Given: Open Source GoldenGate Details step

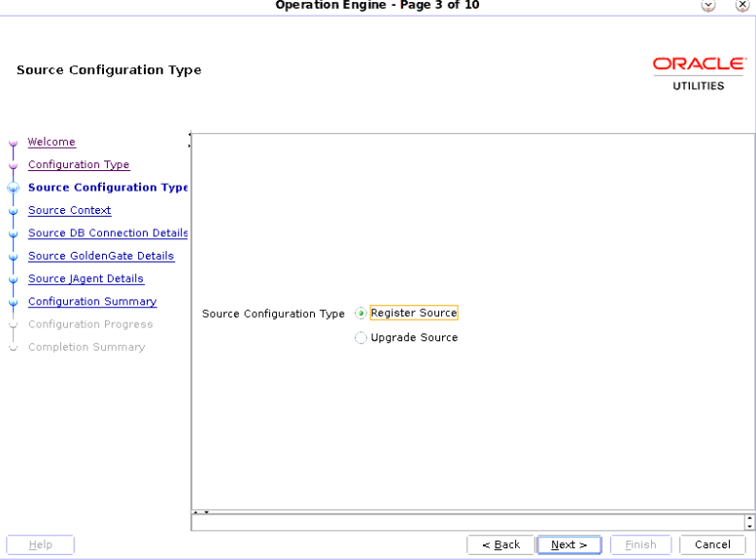Looking at the screenshot, I should (101, 256).
